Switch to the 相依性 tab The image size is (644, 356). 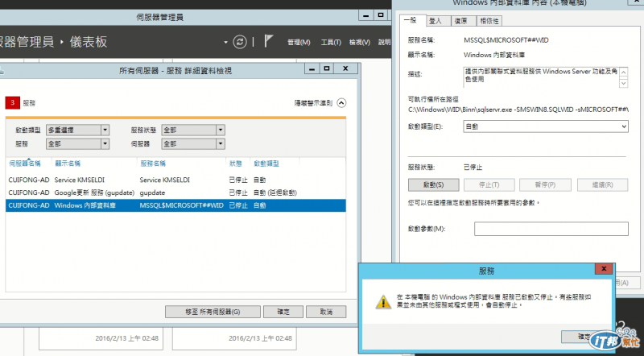489,21
